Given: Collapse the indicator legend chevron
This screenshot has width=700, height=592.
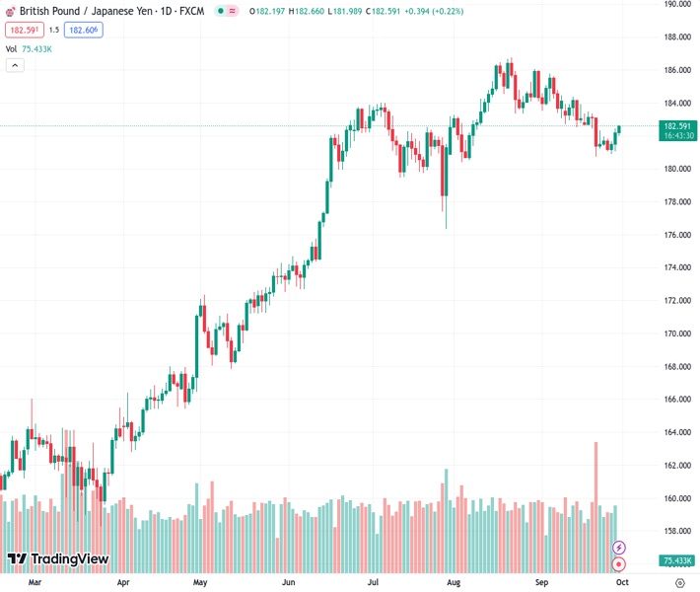Looking at the screenshot, I should point(15,65).
